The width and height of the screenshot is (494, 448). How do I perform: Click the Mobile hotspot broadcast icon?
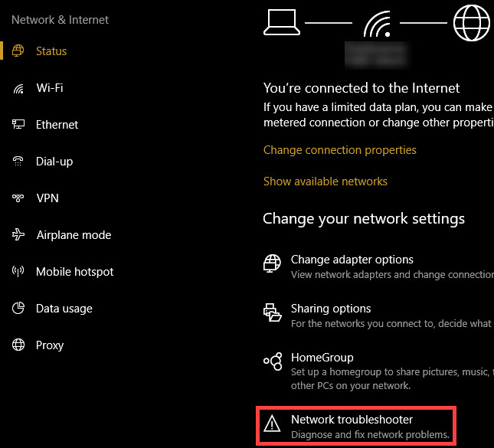[x=19, y=272]
